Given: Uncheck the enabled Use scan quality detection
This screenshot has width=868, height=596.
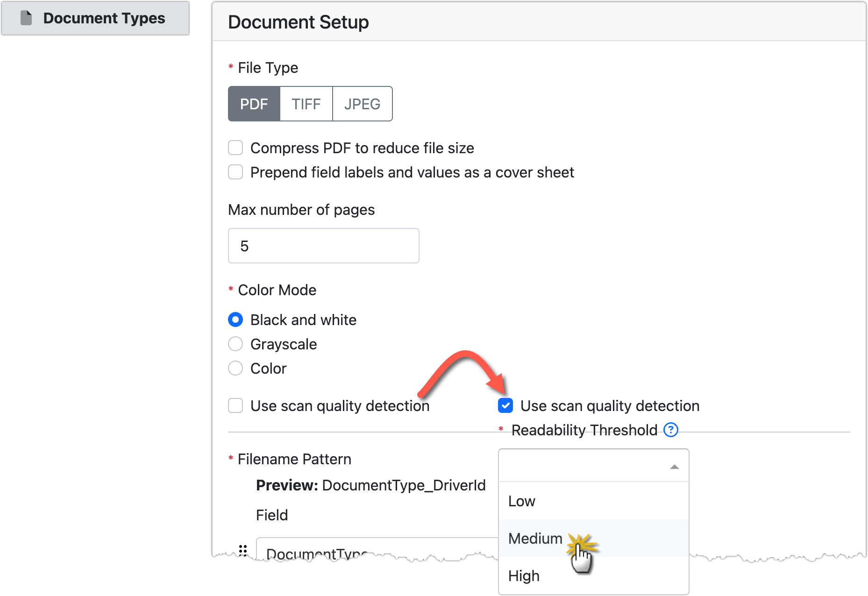Looking at the screenshot, I should pyautogui.click(x=505, y=405).
